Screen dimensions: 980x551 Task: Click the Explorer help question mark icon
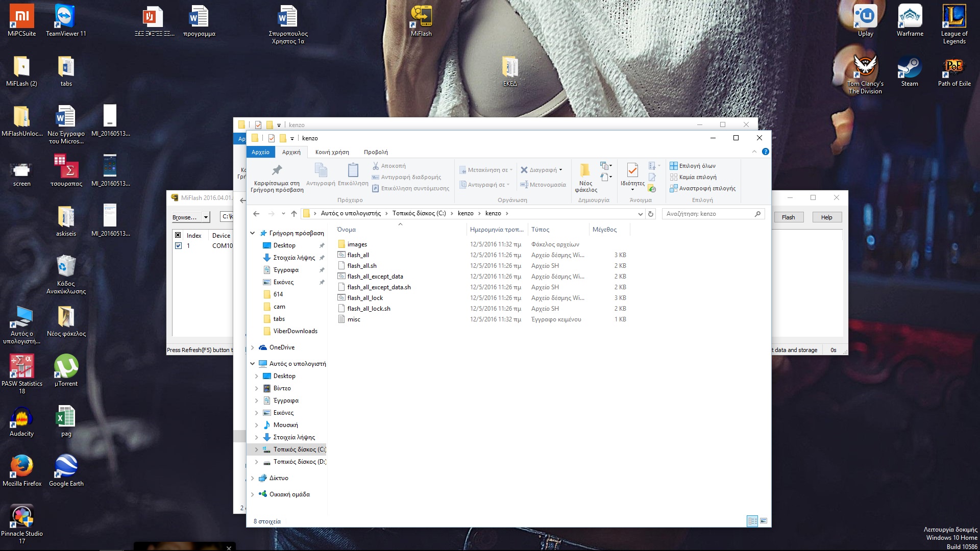(765, 152)
